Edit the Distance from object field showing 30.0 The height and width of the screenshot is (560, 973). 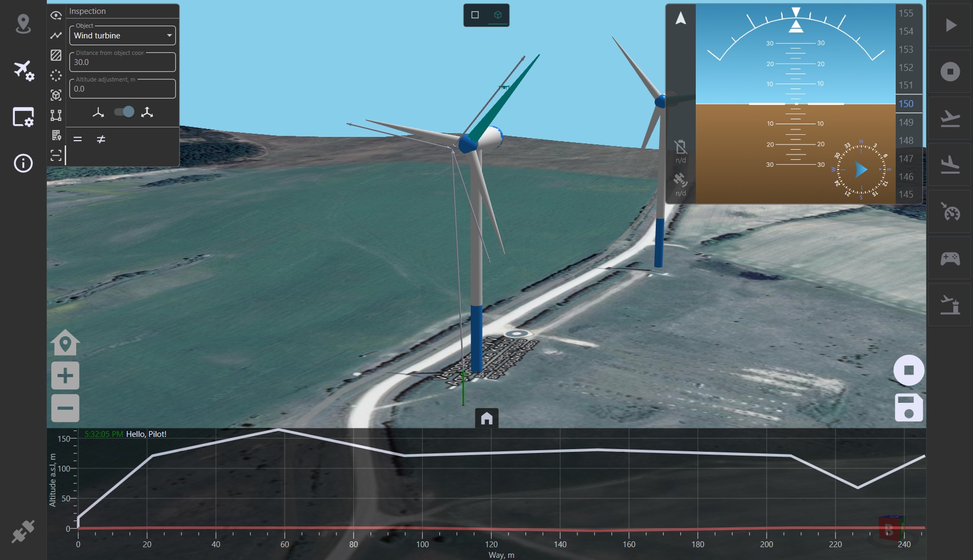122,62
